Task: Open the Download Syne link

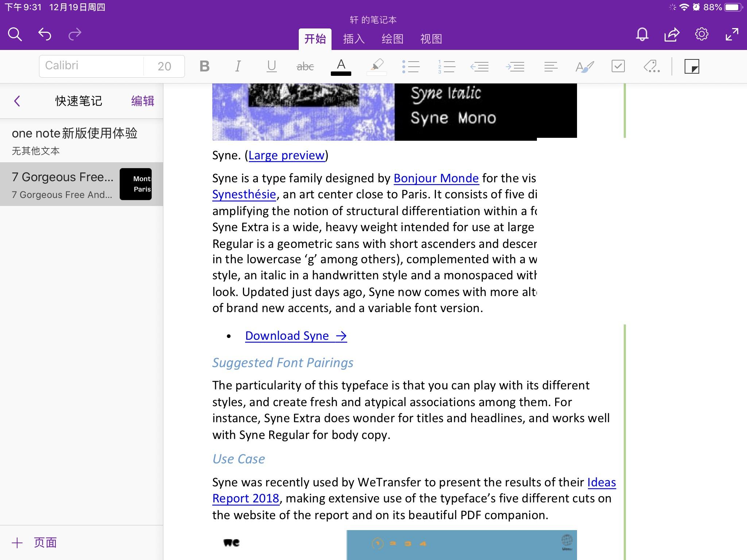Action: point(296,336)
